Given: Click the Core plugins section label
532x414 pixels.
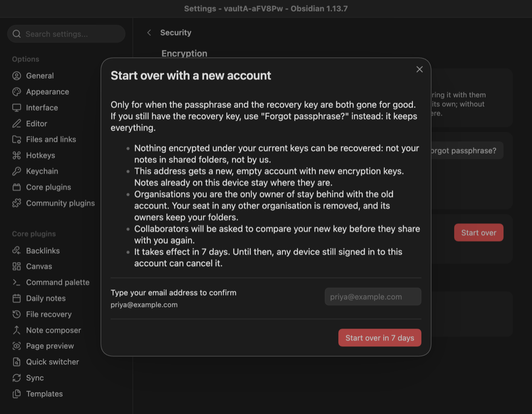Looking at the screenshot, I should [x=34, y=234].
